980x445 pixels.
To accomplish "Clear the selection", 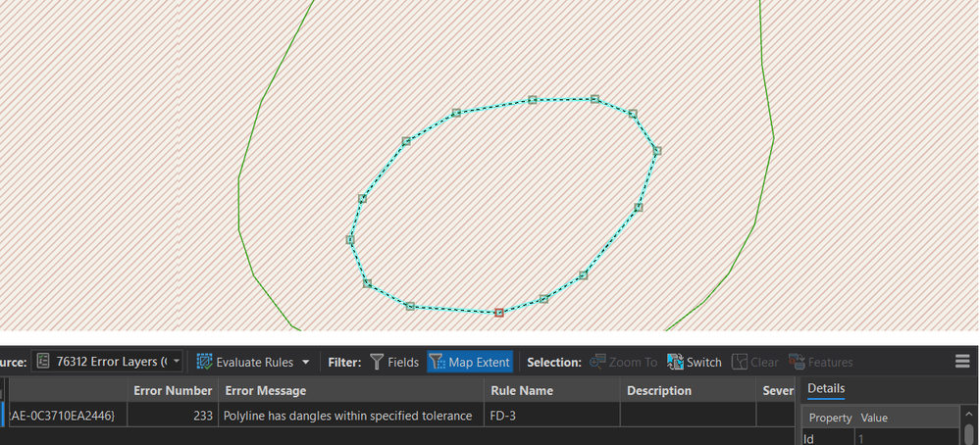I will tap(755, 362).
